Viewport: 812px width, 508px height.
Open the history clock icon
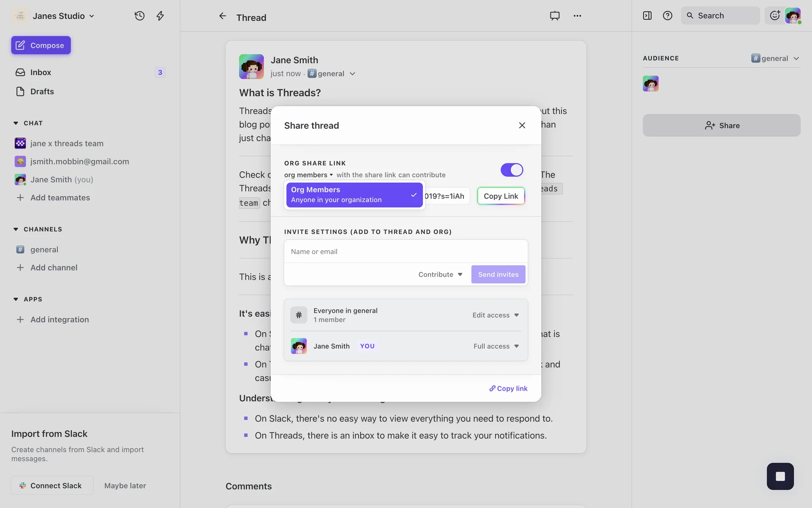[x=140, y=16]
